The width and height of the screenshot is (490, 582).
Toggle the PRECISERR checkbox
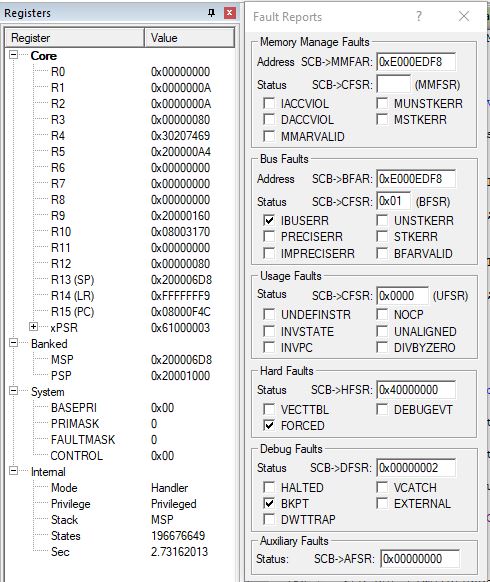pos(269,236)
